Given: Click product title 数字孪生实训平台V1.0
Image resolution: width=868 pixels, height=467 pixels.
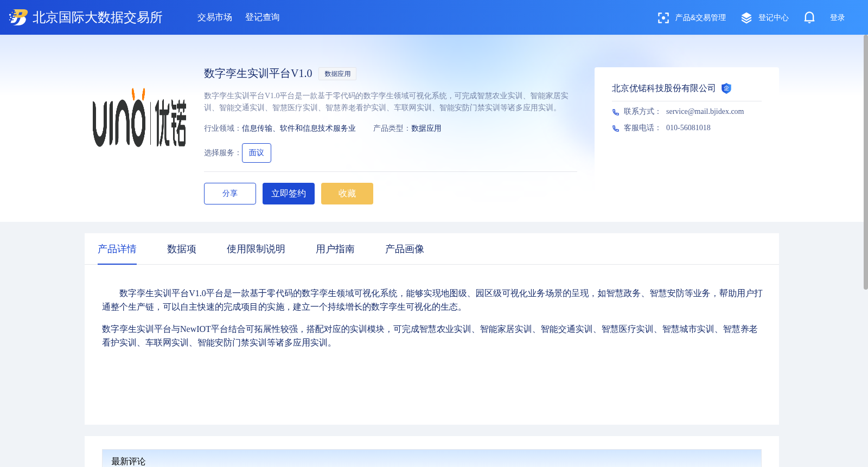Looking at the screenshot, I should coord(258,73).
